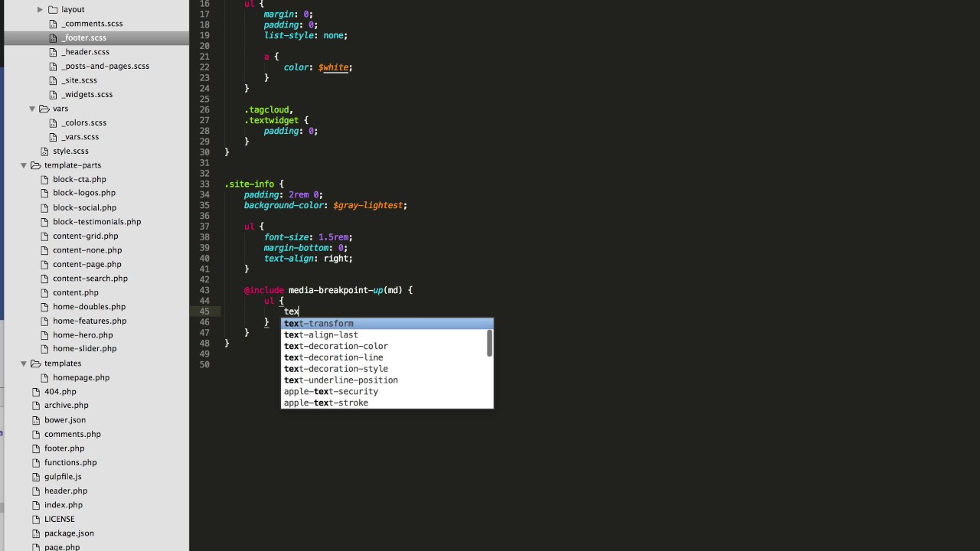
Task: Collapse the vars folder arrow
Action: pyautogui.click(x=32, y=109)
